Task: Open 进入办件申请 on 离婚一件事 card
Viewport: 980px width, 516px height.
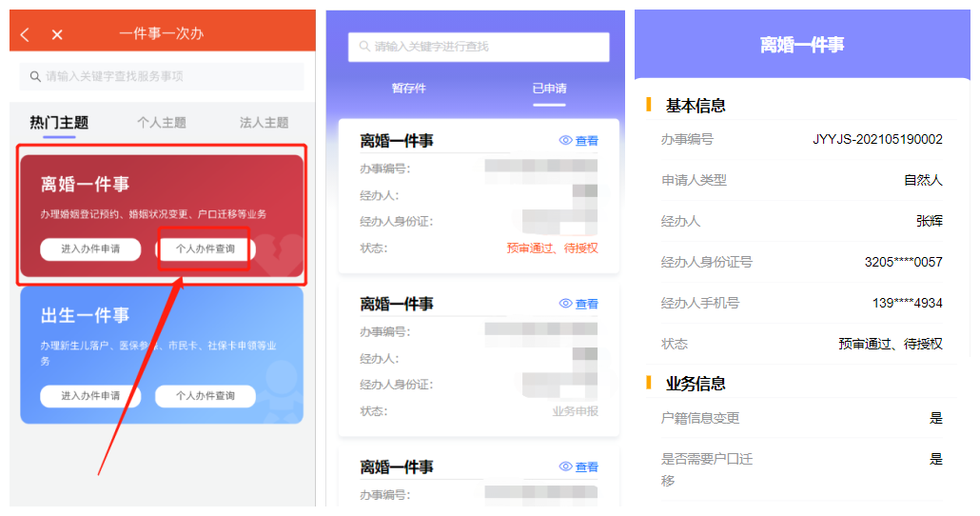Action: [x=90, y=248]
